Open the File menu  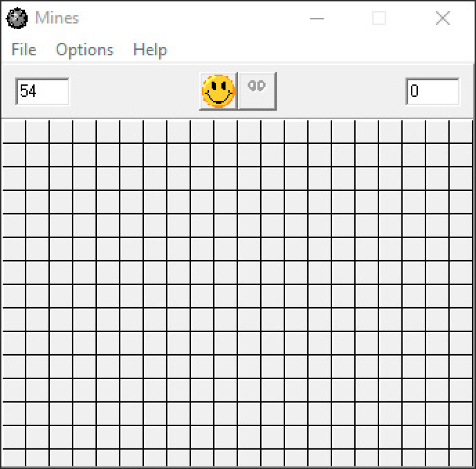tap(24, 50)
